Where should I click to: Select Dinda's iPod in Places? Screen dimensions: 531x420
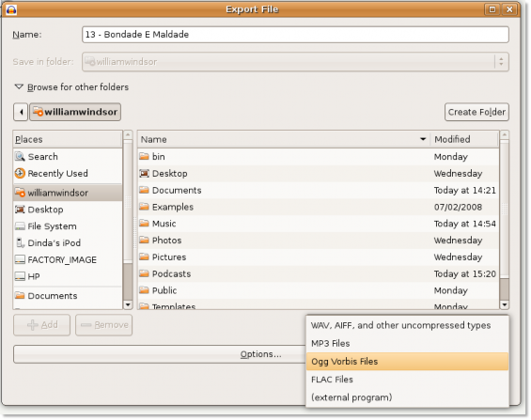point(68,242)
